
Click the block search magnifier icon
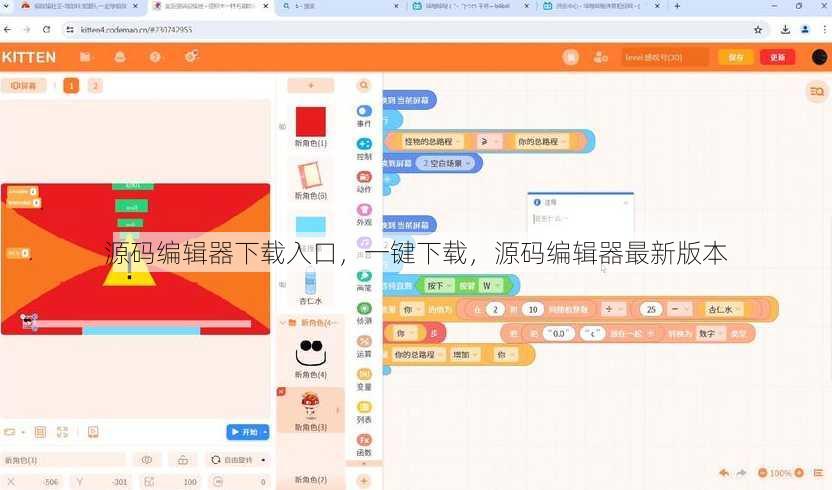[364, 85]
